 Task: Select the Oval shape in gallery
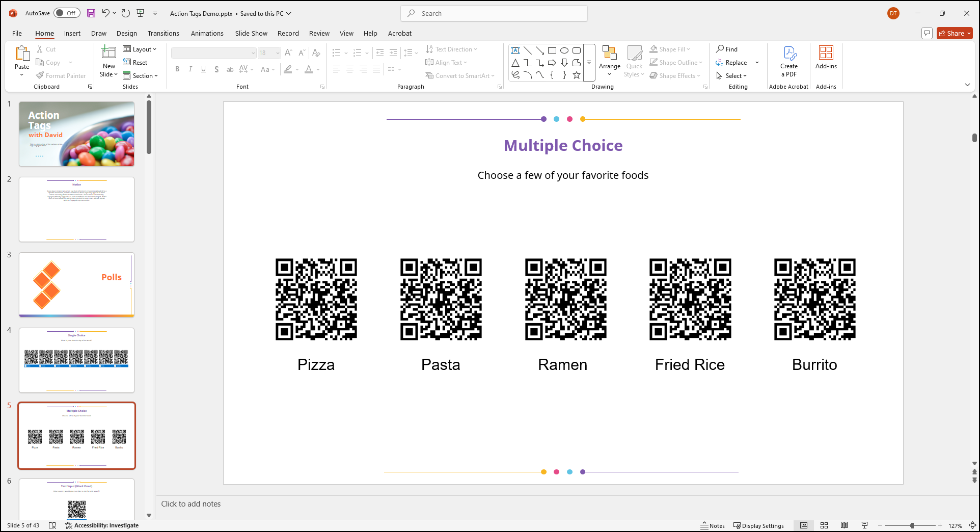564,50
